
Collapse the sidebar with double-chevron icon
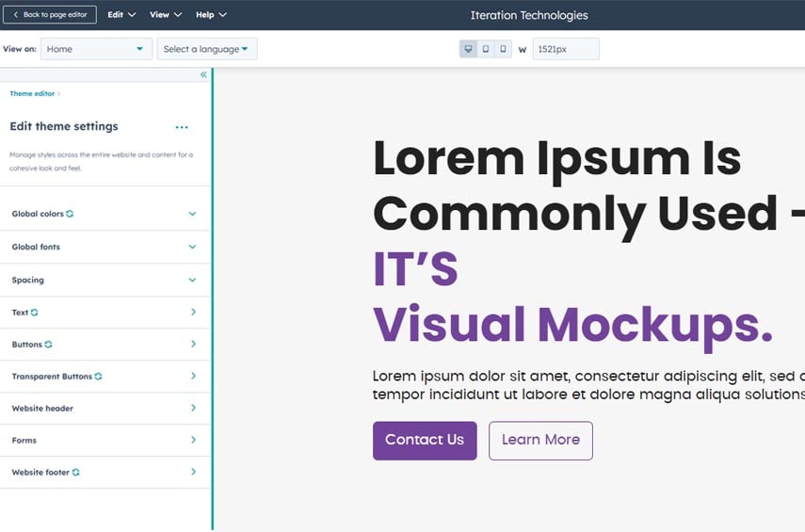click(203, 75)
